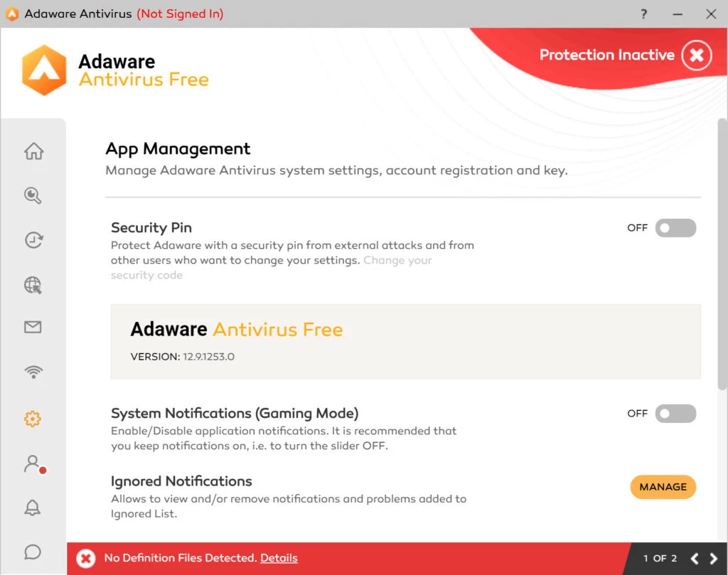Go to next alert with right arrow
The height and width of the screenshot is (575, 728).
[714, 559]
